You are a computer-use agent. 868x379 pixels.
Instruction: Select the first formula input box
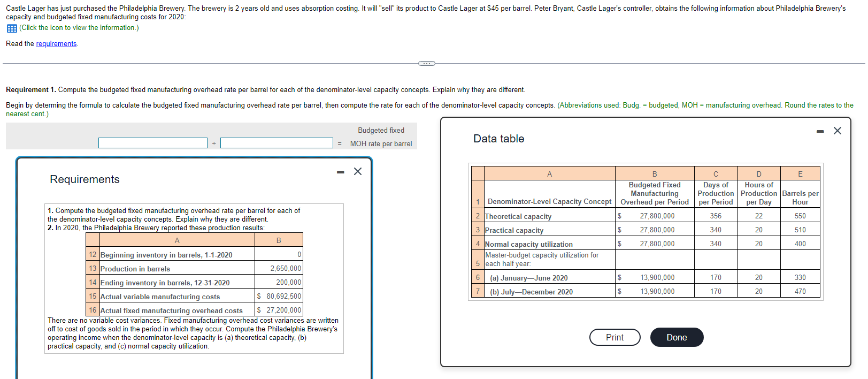(153, 143)
